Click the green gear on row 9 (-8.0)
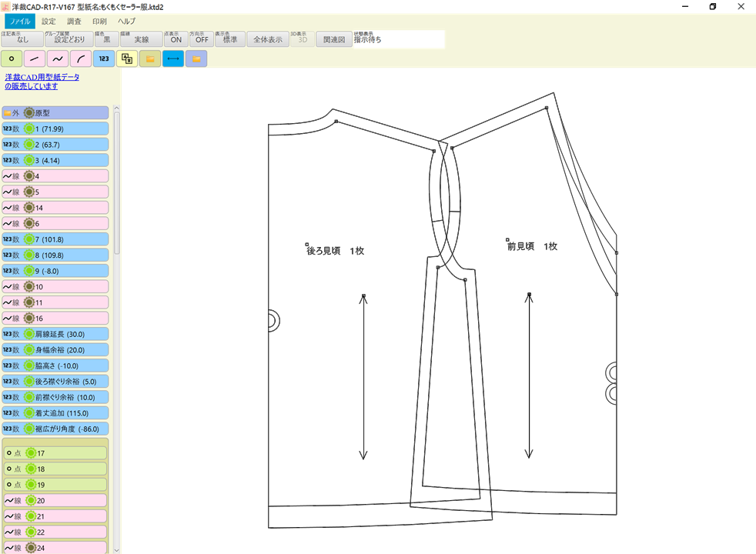756x554 pixels. (29, 271)
